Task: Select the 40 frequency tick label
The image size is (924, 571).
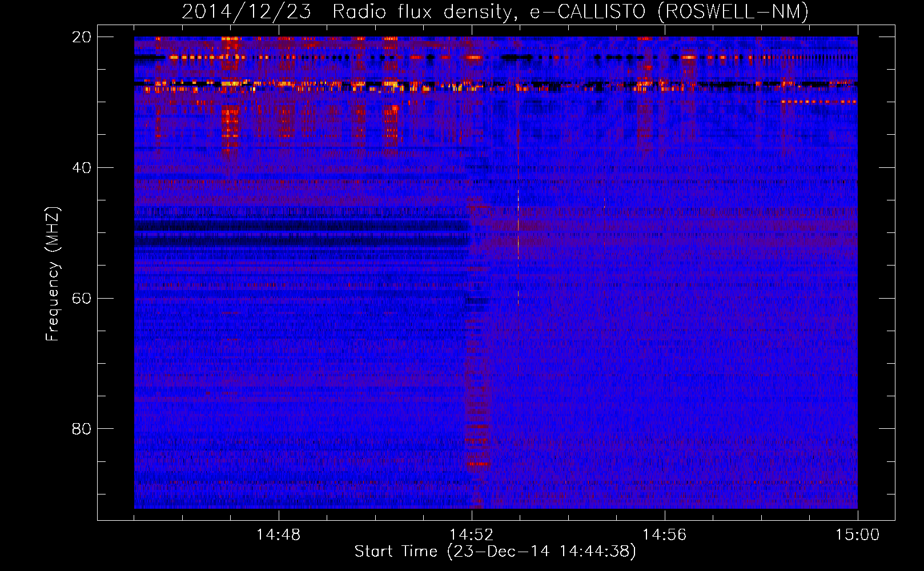Action: [x=82, y=167]
